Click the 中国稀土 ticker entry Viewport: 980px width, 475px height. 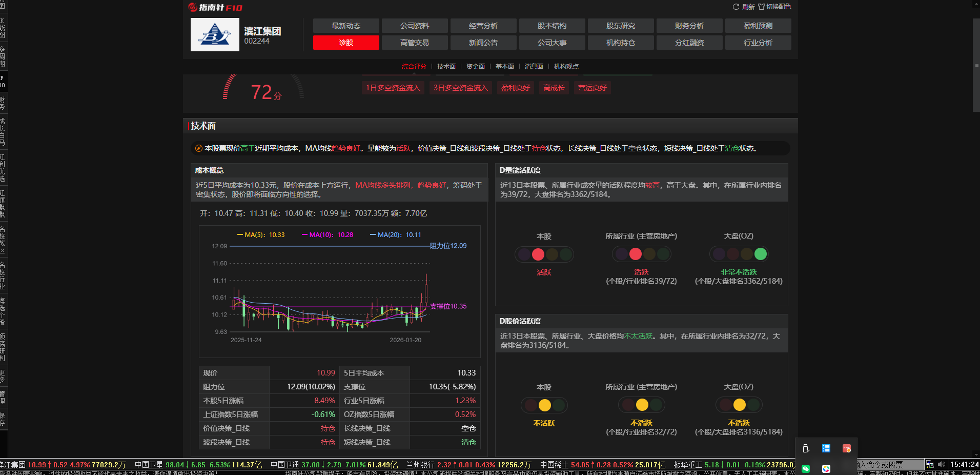[603, 465]
